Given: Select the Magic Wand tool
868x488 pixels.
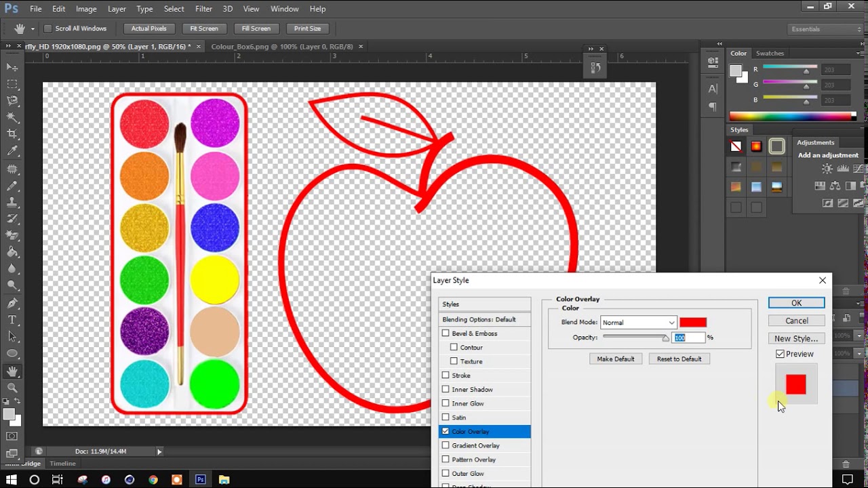Looking at the screenshot, I should (12, 117).
